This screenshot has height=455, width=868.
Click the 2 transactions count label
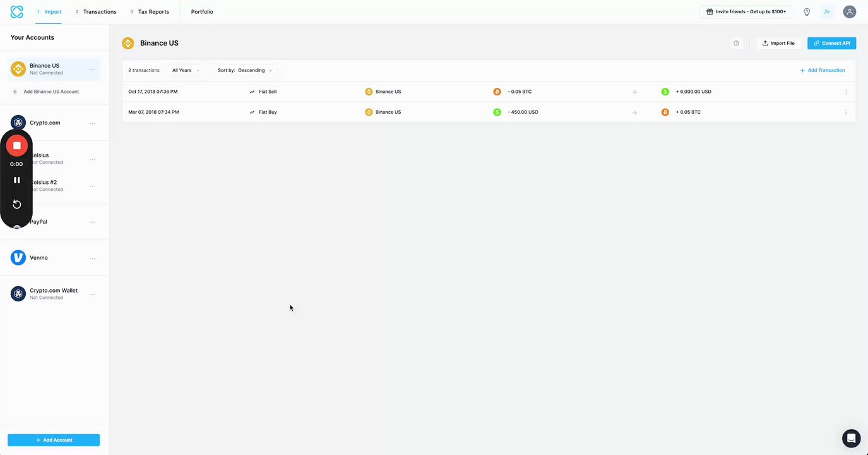click(x=144, y=70)
